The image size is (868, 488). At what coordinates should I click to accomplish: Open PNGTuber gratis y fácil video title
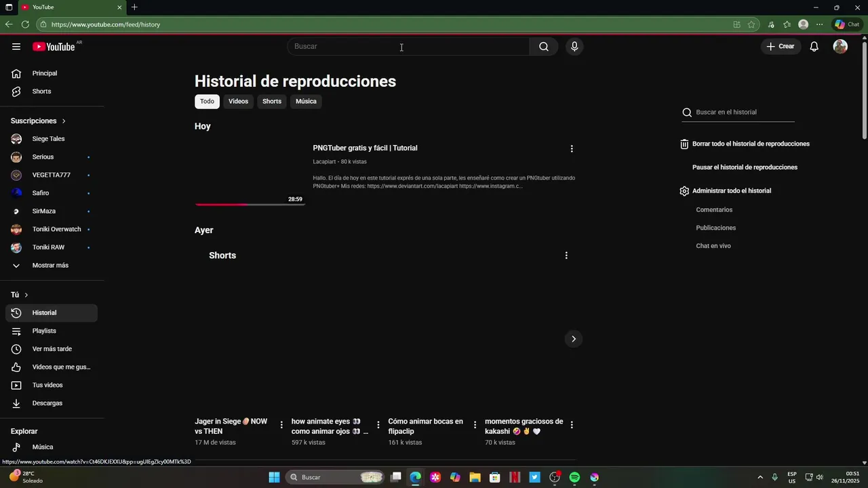(x=365, y=148)
